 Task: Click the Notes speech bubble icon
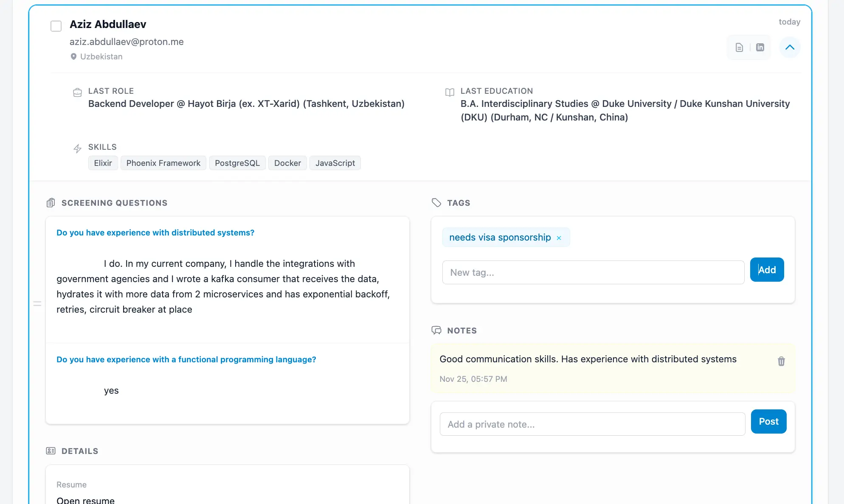436,330
